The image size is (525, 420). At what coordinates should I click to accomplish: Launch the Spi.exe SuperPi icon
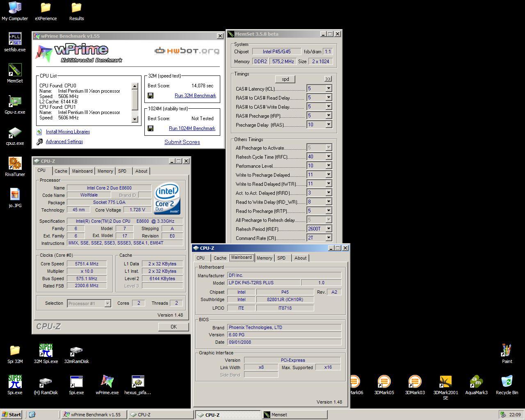pyautogui.click(x=15, y=385)
